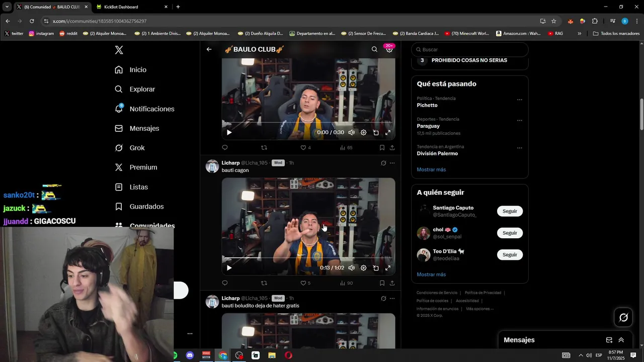Toggle picture-in-picture on the 1:02 video

(x=376, y=268)
